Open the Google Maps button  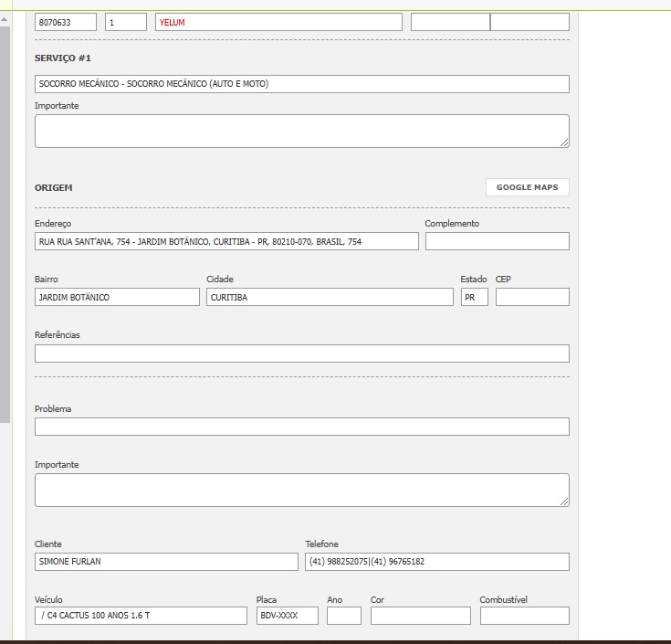[527, 187]
